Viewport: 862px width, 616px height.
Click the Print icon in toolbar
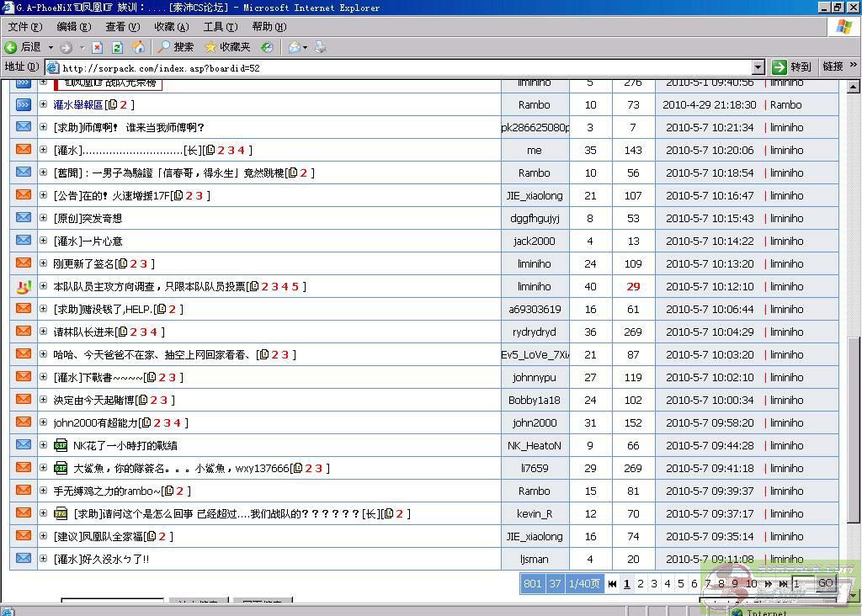[320, 47]
